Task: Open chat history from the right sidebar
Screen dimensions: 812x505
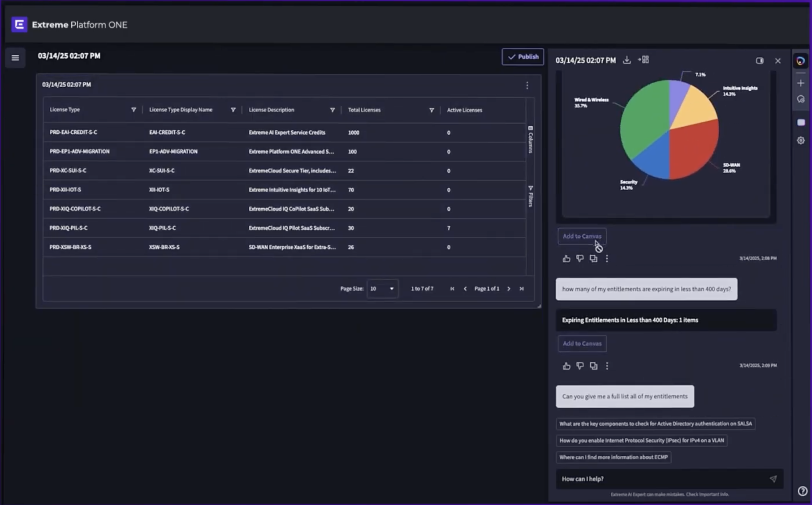Action: point(801,99)
